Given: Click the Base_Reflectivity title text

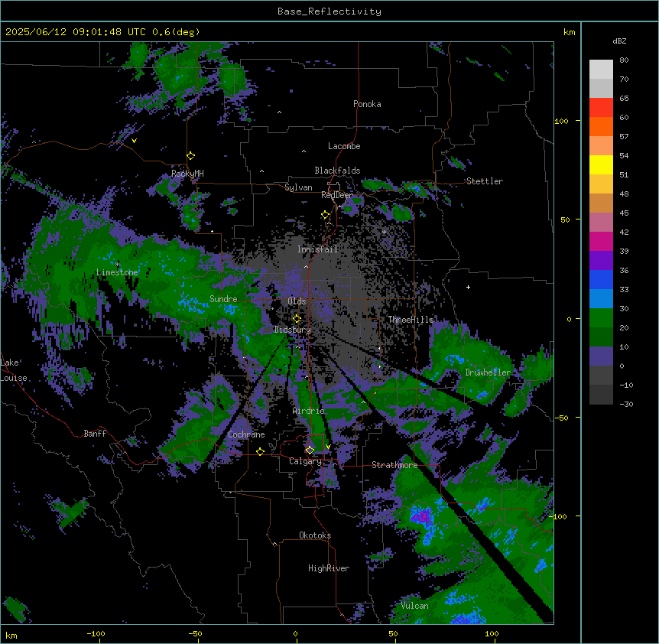Looking at the screenshot, I should (x=329, y=11).
